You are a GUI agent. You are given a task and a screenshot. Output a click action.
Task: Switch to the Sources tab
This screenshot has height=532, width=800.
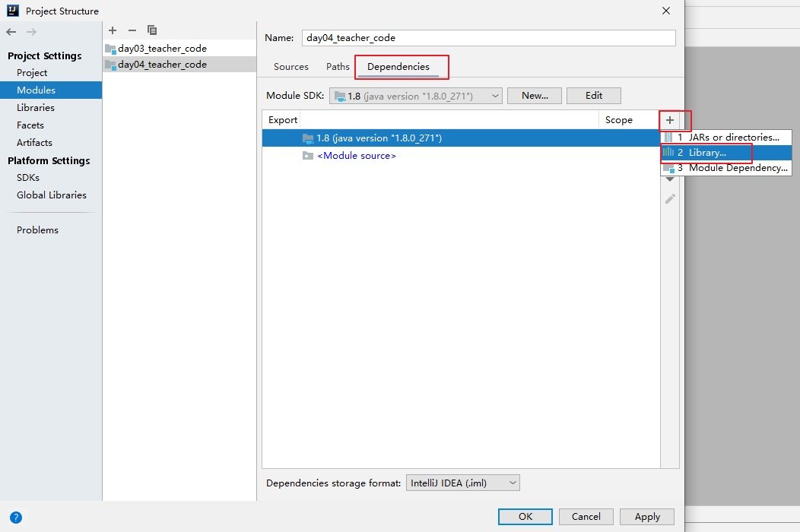click(x=290, y=67)
